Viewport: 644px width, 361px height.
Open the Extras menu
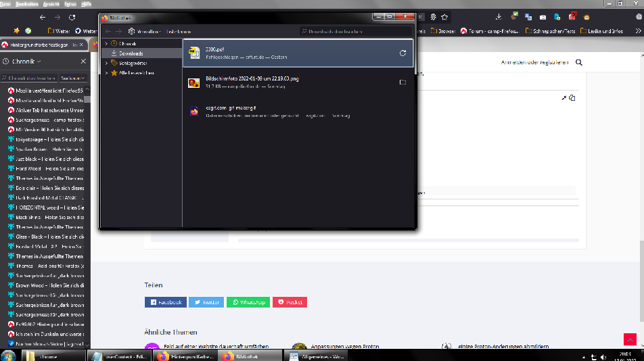[70, 4]
